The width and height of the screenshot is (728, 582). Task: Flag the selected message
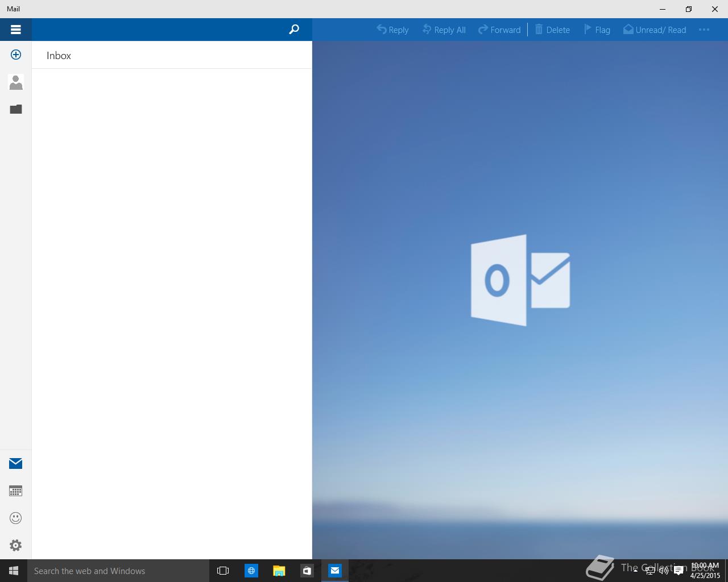tap(597, 30)
